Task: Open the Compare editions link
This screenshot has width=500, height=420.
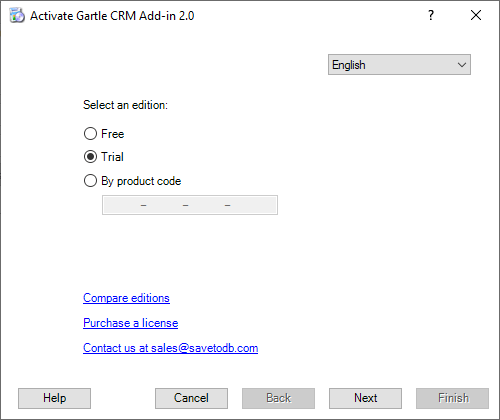Action: click(126, 298)
